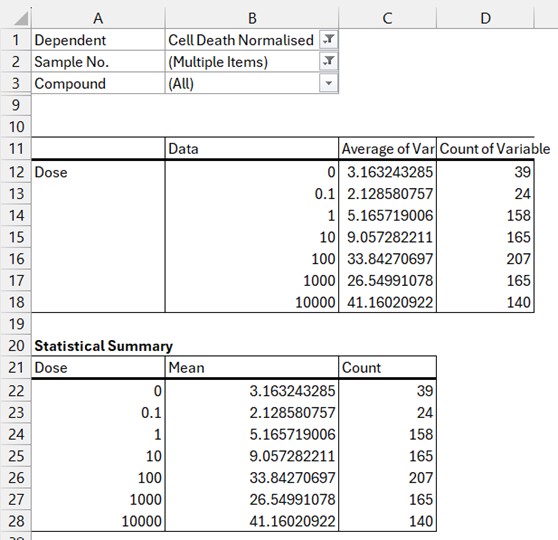The height and width of the screenshot is (540, 558).
Task: Click the summary mean 41.16020922 cell
Action: 252,521
